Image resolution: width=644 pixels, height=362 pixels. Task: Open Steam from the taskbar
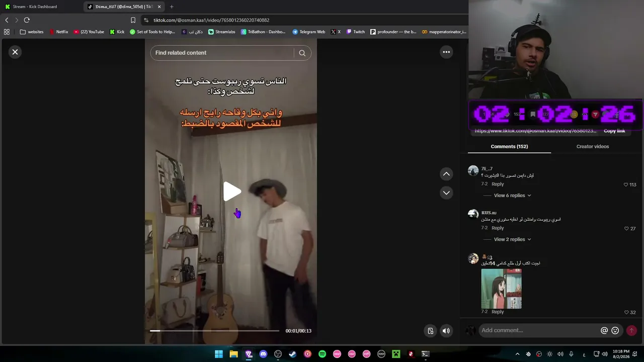tap(292, 354)
